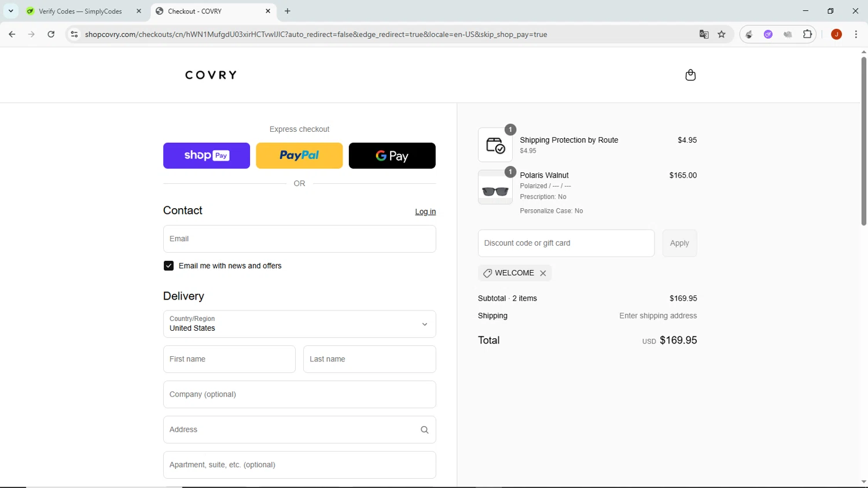868x488 pixels.
Task: Click the USD $169.95 total amount
Action: point(670,341)
